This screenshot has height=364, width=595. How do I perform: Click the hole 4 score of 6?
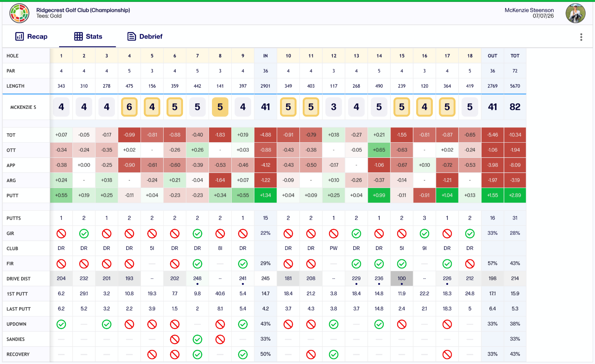tap(129, 107)
